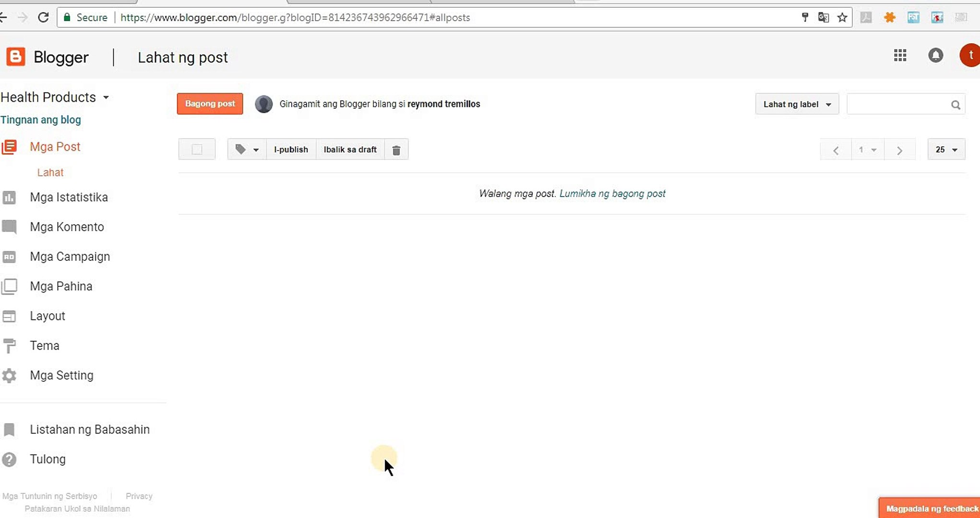Image resolution: width=980 pixels, height=518 pixels.
Task: Go to Layout section
Action: click(x=47, y=316)
